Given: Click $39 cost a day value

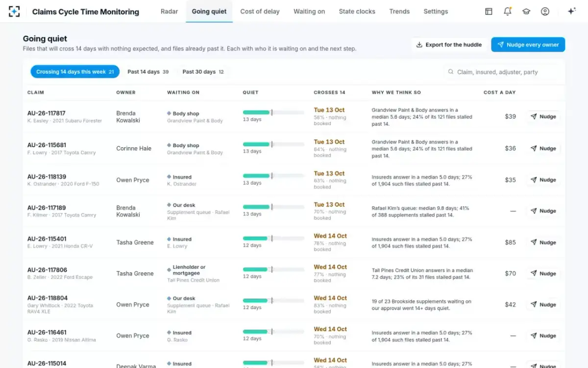Looking at the screenshot, I should click(x=510, y=117).
